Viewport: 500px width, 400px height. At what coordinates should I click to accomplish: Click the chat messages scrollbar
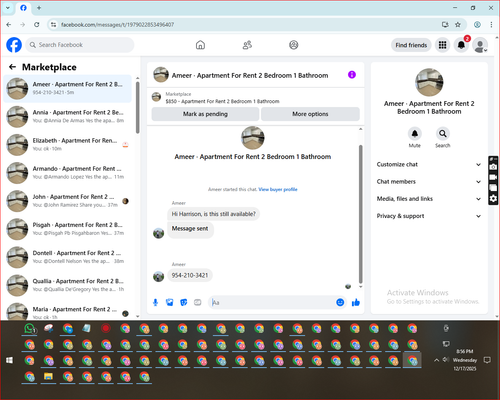point(360,213)
